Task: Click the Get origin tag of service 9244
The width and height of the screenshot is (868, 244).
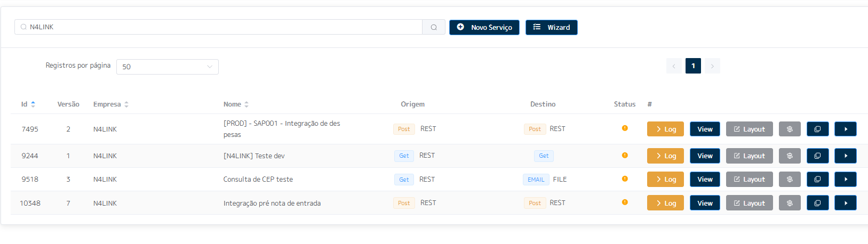Action: click(404, 156)
